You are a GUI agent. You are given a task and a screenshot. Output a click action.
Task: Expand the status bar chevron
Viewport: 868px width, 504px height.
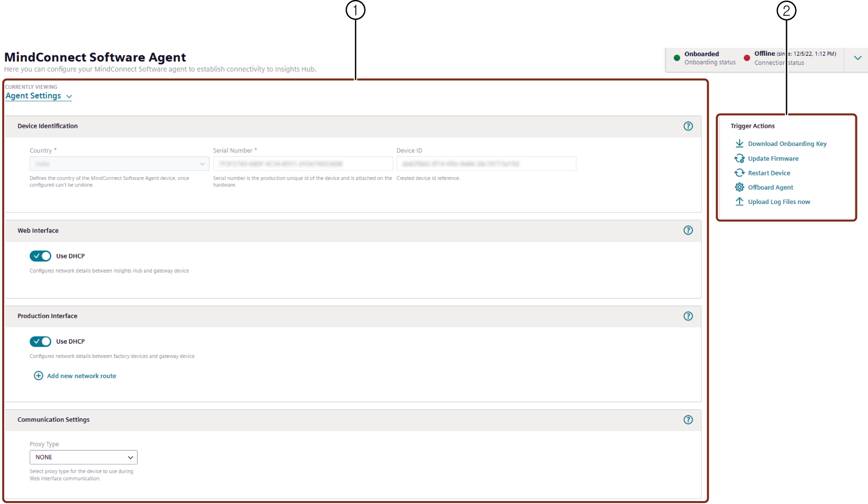click(x=858, y=58)
